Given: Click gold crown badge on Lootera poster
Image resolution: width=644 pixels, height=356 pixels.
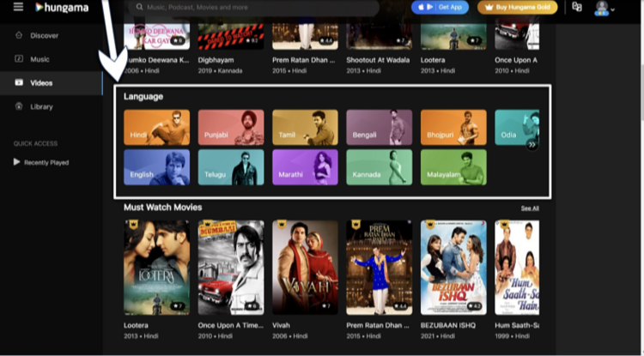Looking at the screenshot, I should click(x=133, y=225).
